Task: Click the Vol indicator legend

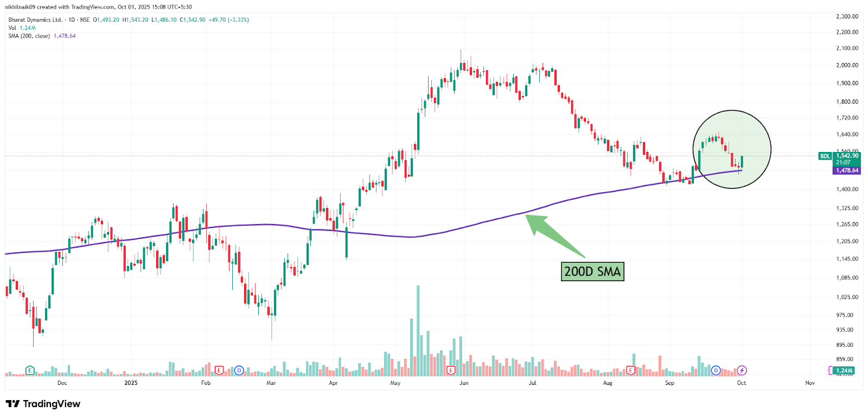Action: (12, 28)
